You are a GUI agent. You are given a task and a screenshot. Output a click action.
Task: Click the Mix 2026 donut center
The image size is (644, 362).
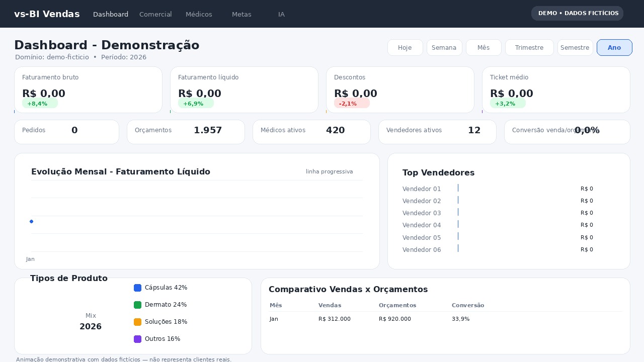91,321
